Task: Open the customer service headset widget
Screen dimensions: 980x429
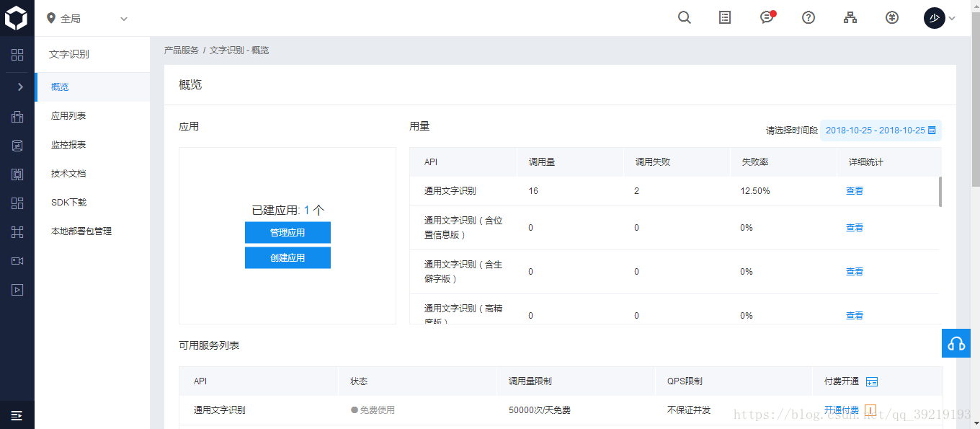Action: (x=956, y=343)
